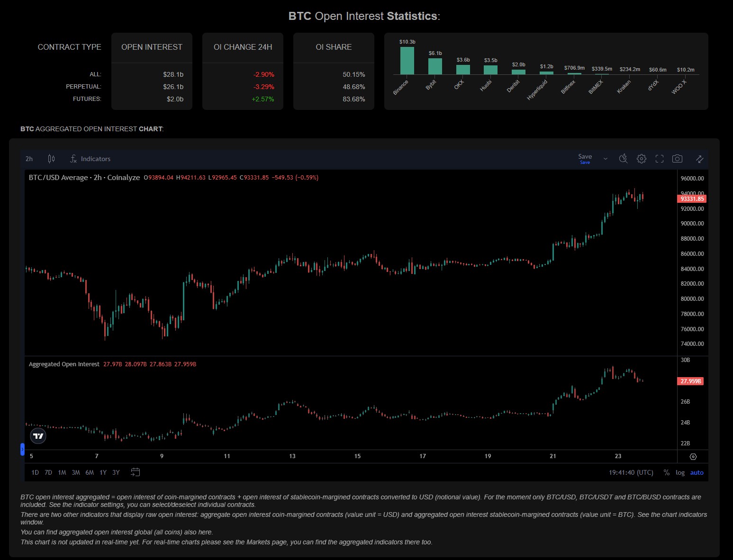This screenshot has height=560, width=733.
Task: Select the 7D date range
Action: (x=48, y=472)
